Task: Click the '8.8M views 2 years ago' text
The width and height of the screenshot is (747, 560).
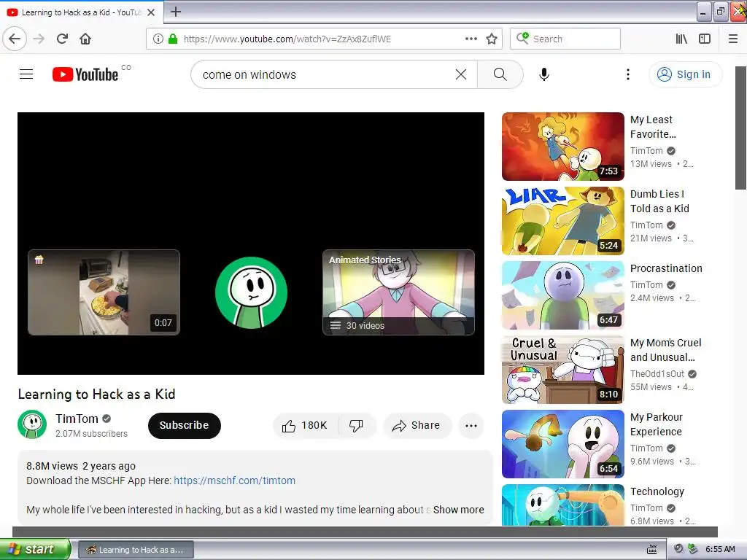Action: pyautogui.click(x=81, y=466)
